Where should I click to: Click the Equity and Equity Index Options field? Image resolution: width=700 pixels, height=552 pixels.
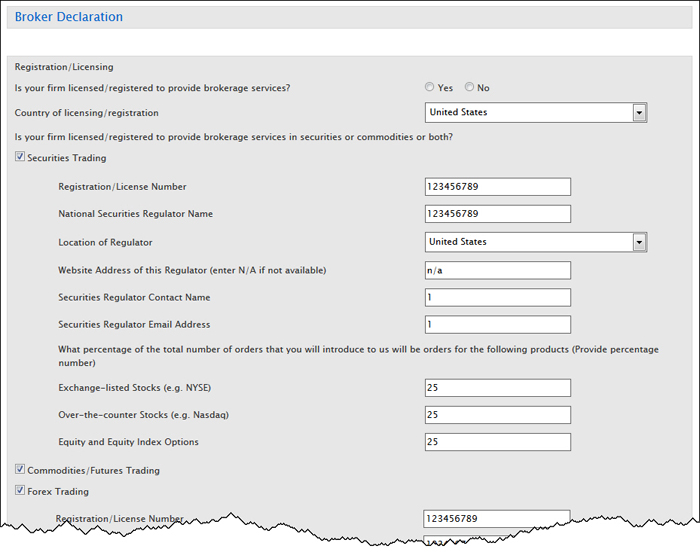click(x=497, y=442)
